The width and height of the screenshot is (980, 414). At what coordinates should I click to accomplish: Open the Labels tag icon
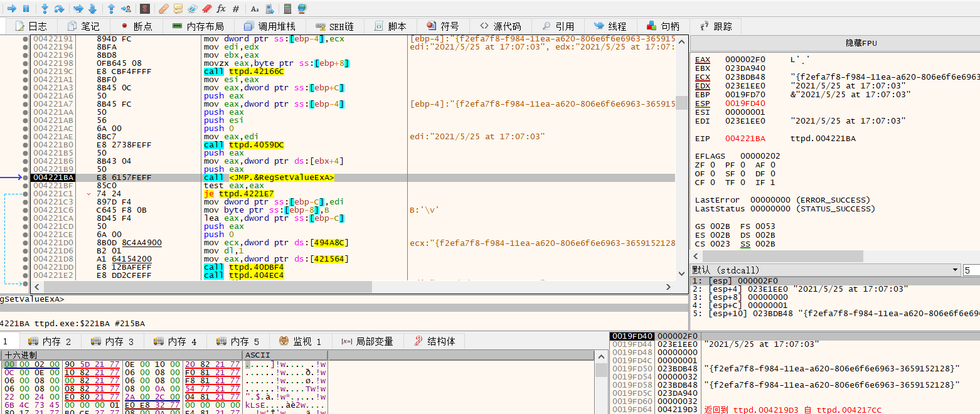click(193, 9)
